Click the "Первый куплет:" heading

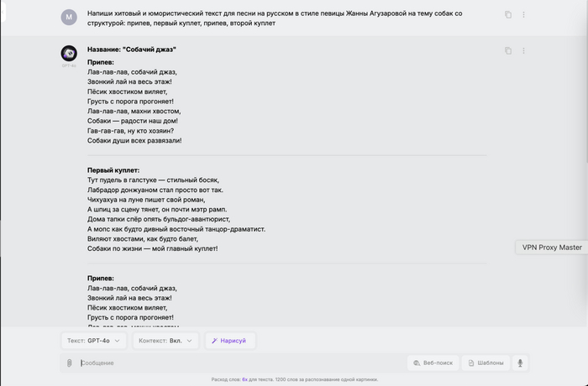[113, 170]
